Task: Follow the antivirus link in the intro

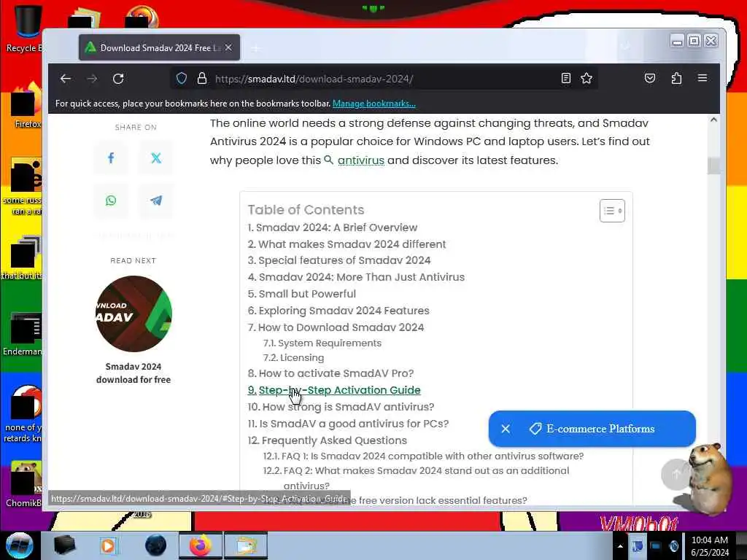Action: [x=360, y=160]
